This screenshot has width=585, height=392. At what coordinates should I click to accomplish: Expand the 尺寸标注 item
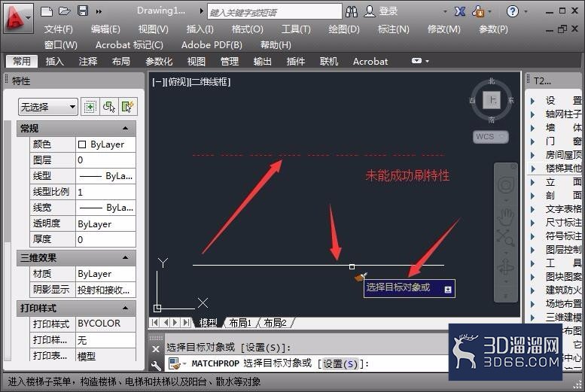coord(533,223)
